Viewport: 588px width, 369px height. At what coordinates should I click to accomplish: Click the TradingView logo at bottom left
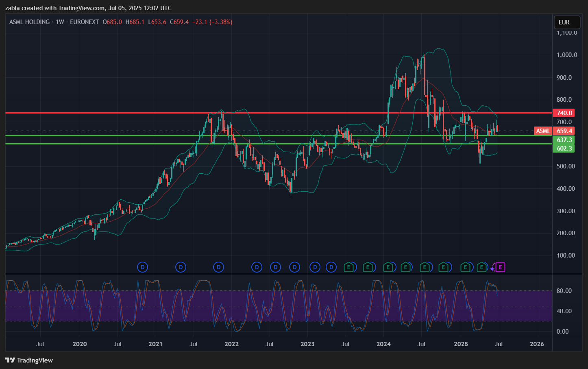click(x=10, y=360)
